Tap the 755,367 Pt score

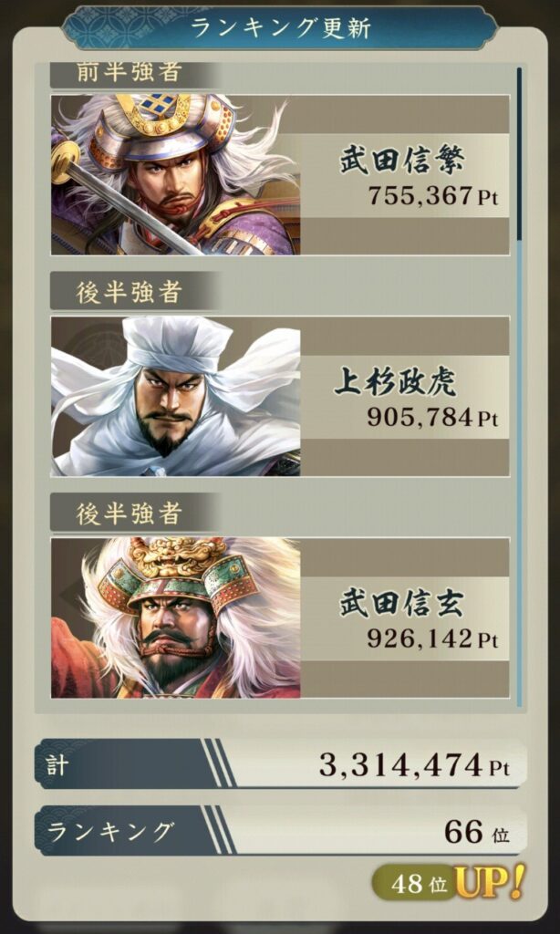(x=432, y=196)
